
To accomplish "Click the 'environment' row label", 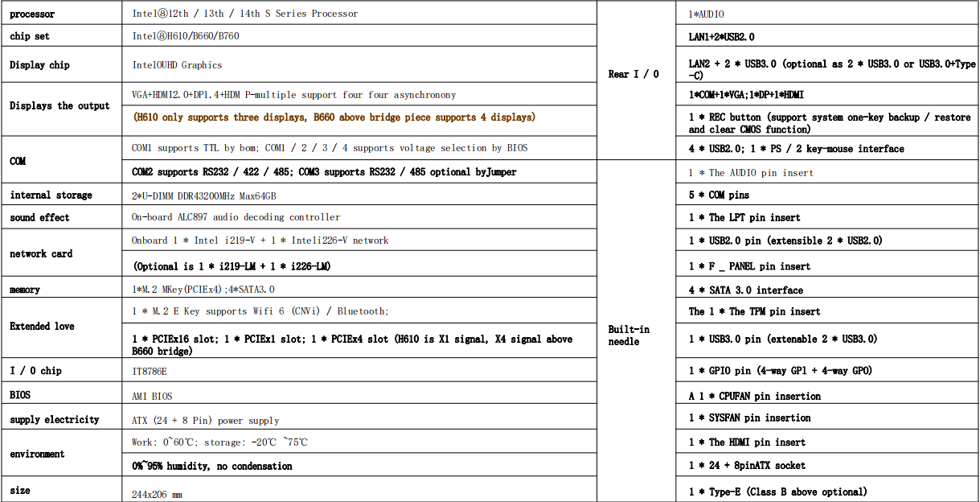I will [37, 454].
